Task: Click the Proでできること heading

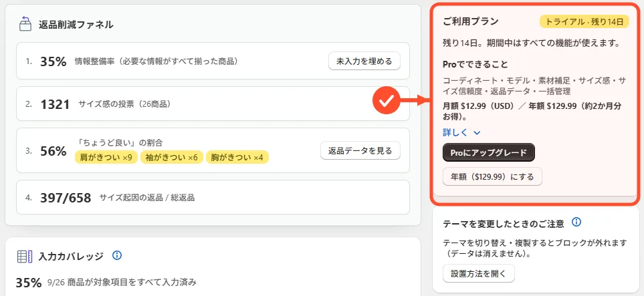Action: (475, 64)
